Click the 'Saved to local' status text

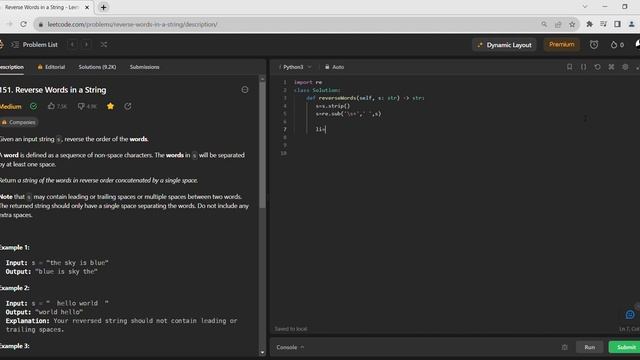(x=291, y=329)
